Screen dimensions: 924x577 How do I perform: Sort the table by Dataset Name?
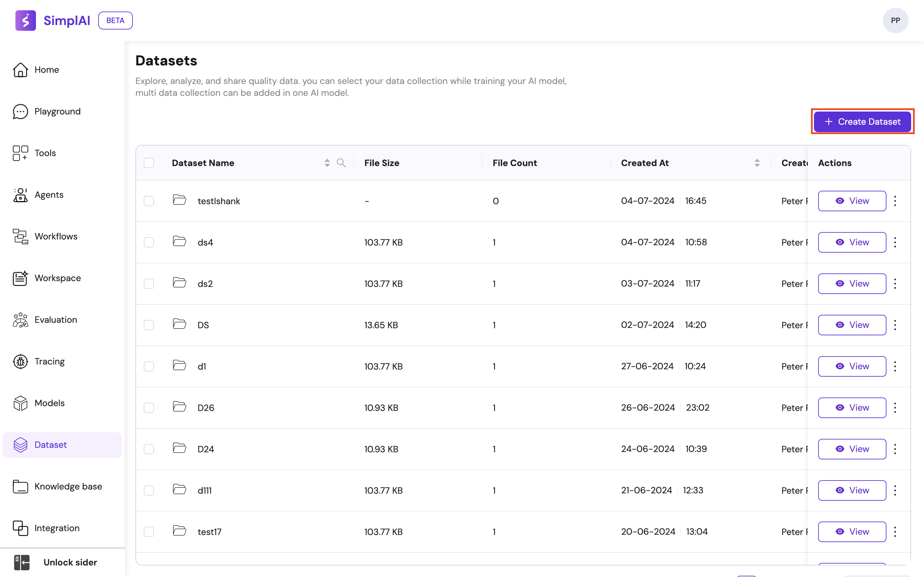coord(327,163)
